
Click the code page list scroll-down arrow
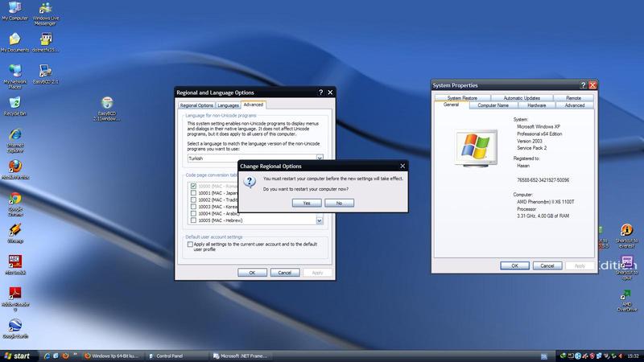319,220
